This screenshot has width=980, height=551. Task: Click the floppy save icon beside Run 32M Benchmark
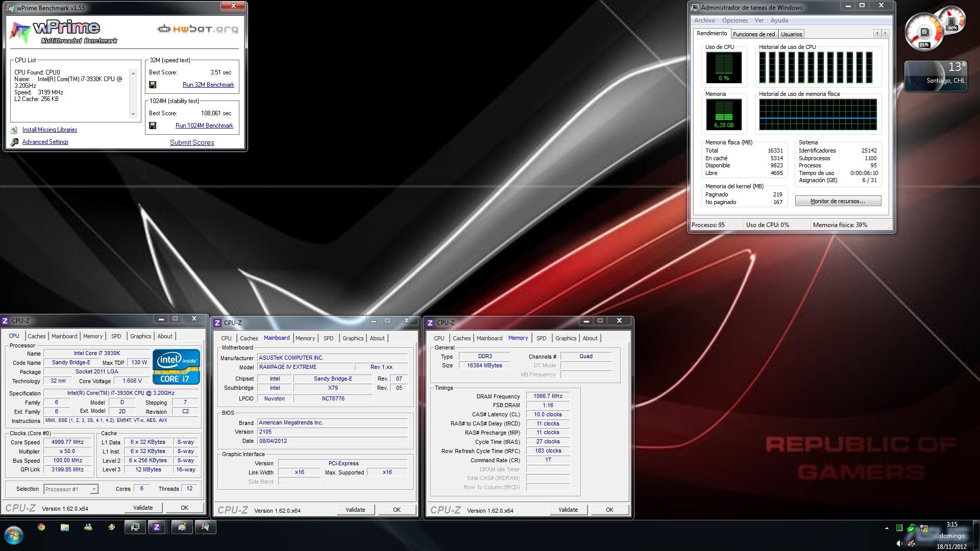click(x=153, y=85)
